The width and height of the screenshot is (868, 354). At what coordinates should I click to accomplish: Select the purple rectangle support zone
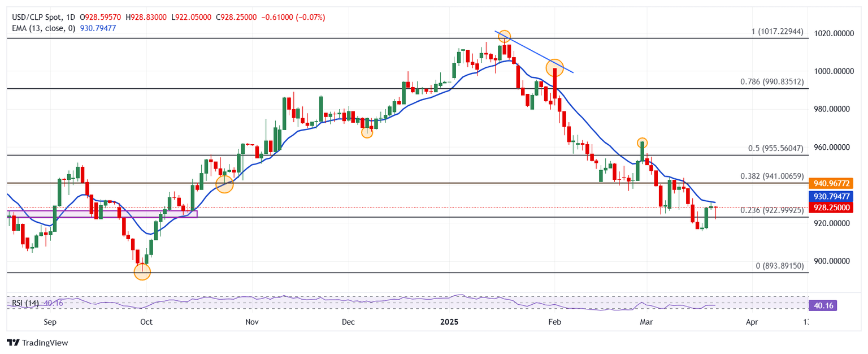click(102, 214)
